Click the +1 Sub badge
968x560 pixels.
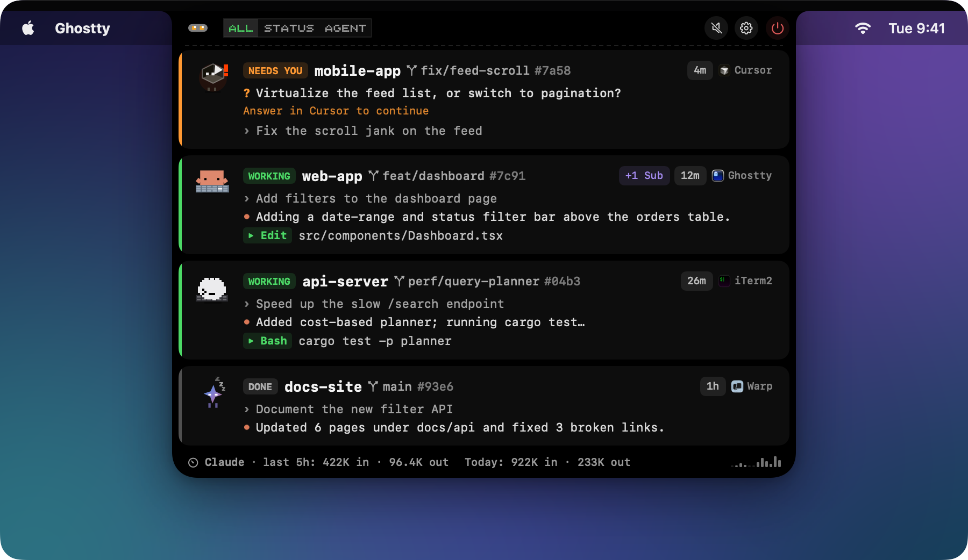pyautogui.click(x=644, y=176)
